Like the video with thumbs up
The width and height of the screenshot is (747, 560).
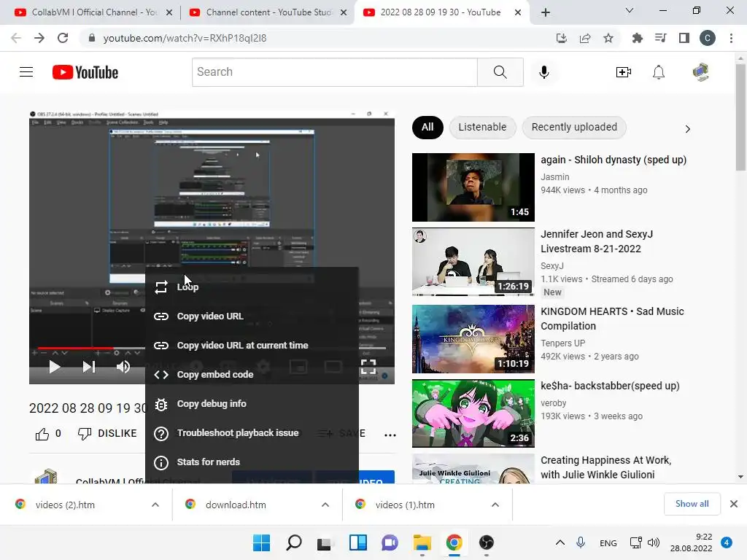(42, 434)
